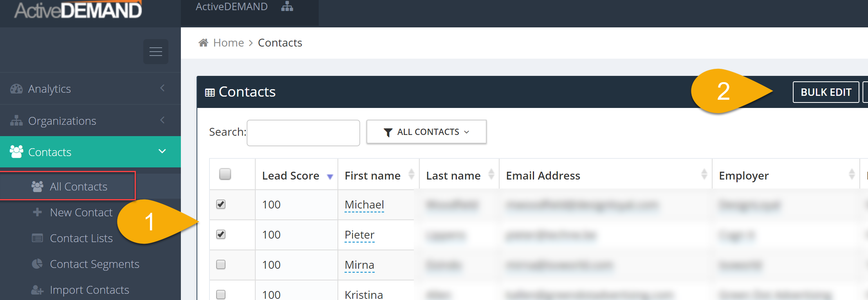Expand the Analytics sidebar section chevron
868x300 pixels.
point(162,88)
